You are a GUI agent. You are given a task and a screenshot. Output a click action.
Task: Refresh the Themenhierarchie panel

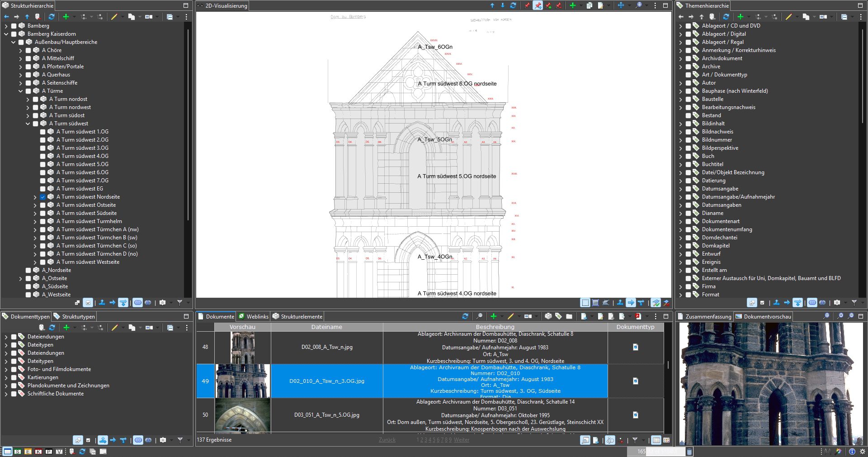pyautogui.click(x=726, y=17)
